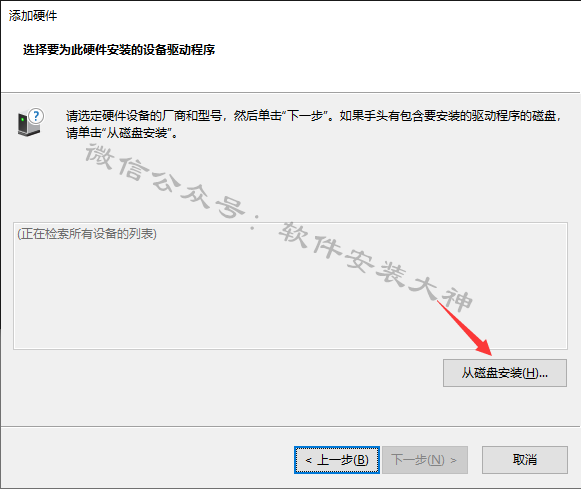Click the hardware device icon

[x=30, y=123]
